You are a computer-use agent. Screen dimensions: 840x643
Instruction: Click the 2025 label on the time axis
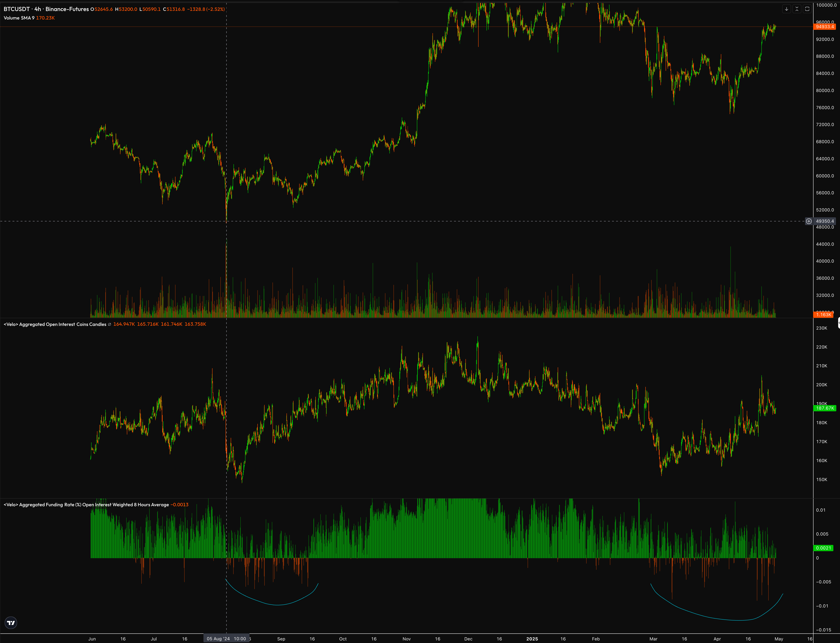532,639
